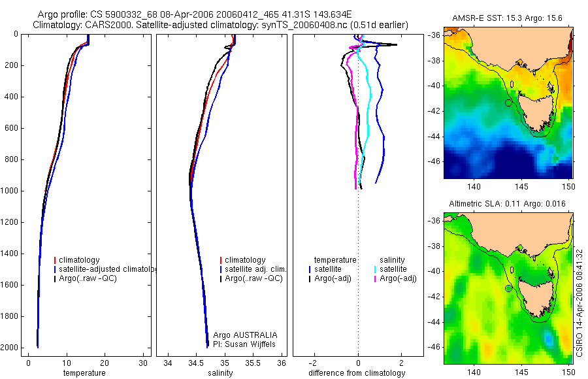Click red climatology marker in temperature legend
Viewport: 588px width, 379px height.
coord(55,260)
